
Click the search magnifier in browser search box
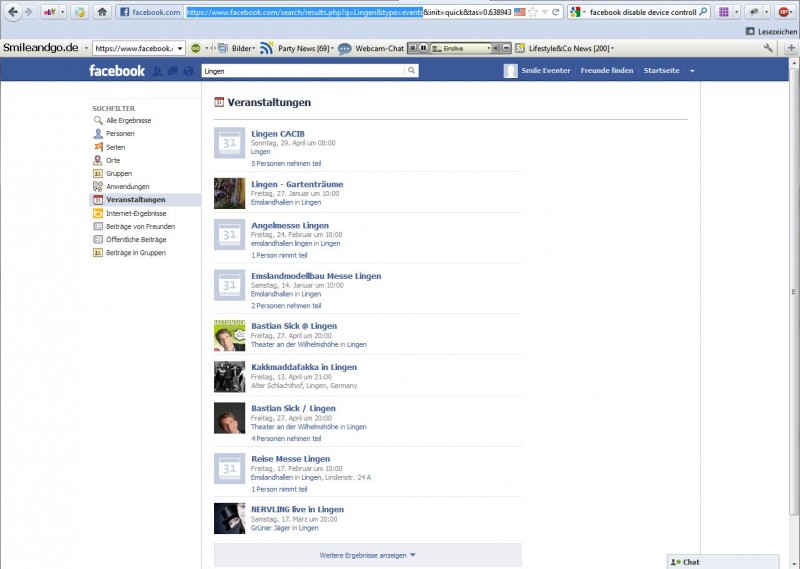coord(703,11)
